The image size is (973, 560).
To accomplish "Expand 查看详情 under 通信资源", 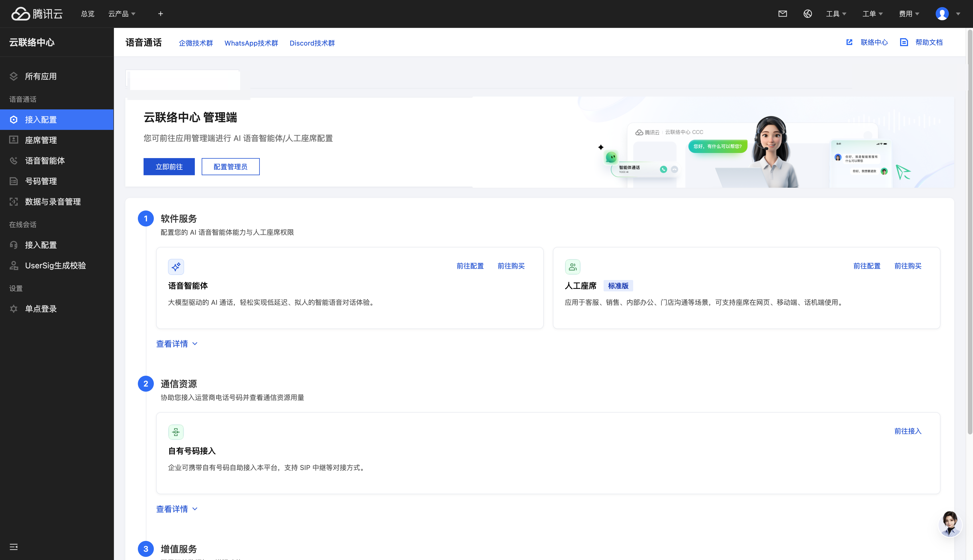I will [x=177, y=509].
